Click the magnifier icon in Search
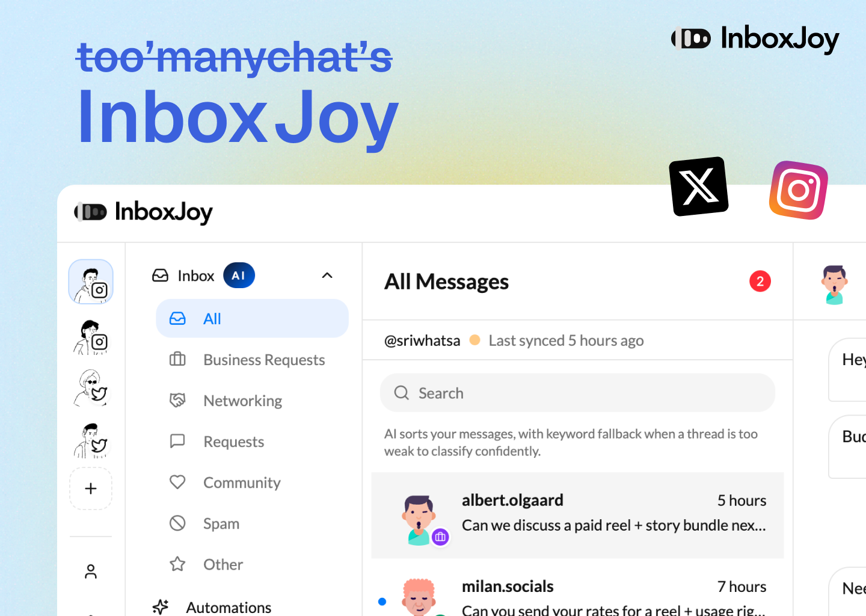The image size is (866, 616). (402, 393)
